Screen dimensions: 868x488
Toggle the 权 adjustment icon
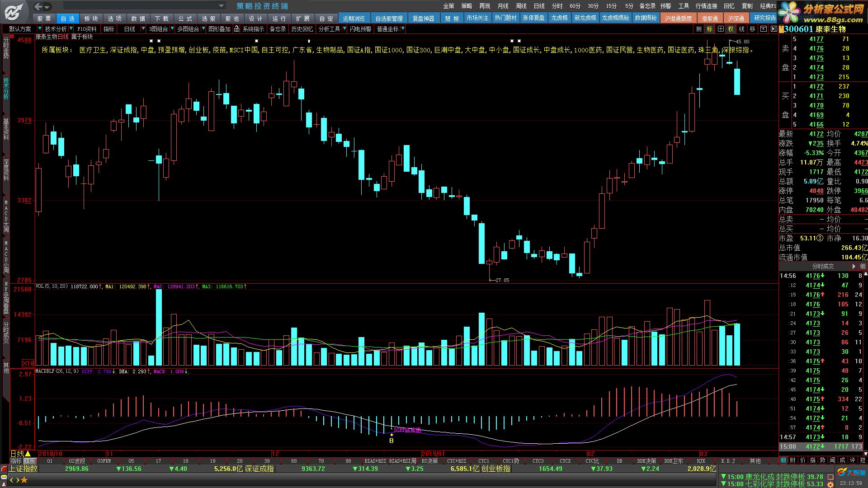(x=731, y=29)
